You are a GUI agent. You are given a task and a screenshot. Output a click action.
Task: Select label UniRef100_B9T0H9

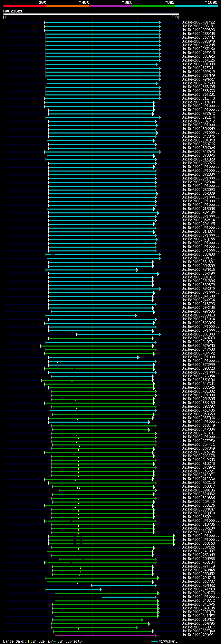(198, 64)
